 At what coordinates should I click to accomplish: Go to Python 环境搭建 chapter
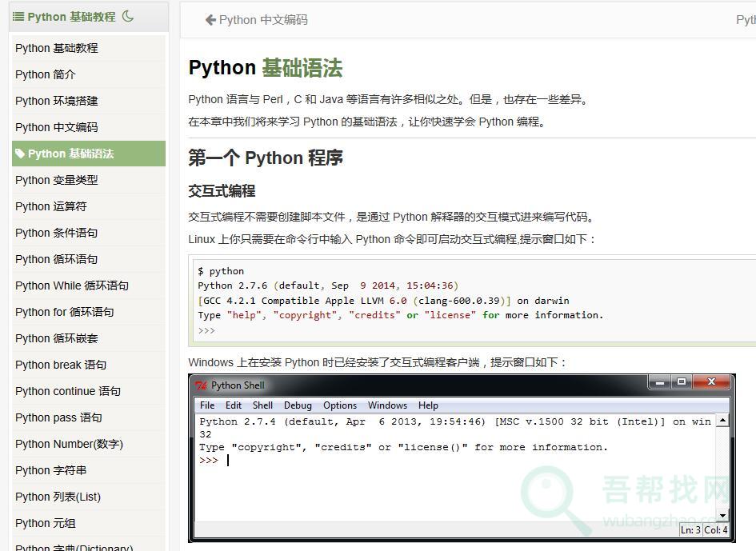pos(56,101)
